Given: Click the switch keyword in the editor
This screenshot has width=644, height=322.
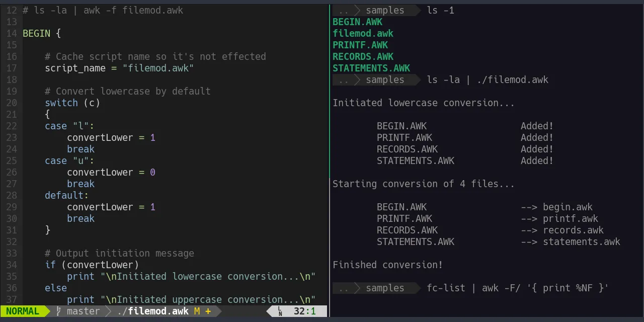Looking at the screenshot, I should pyautogui.click(x=61, y=103).
